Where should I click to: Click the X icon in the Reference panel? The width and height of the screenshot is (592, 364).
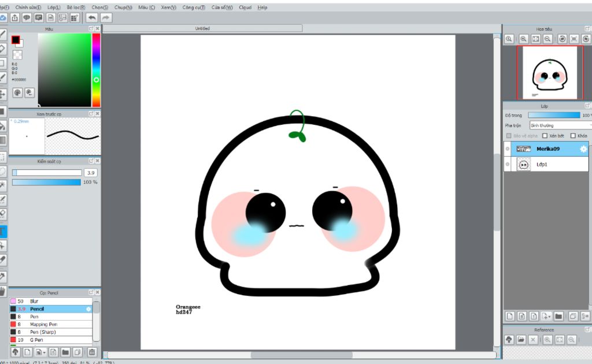pos(532,340)
